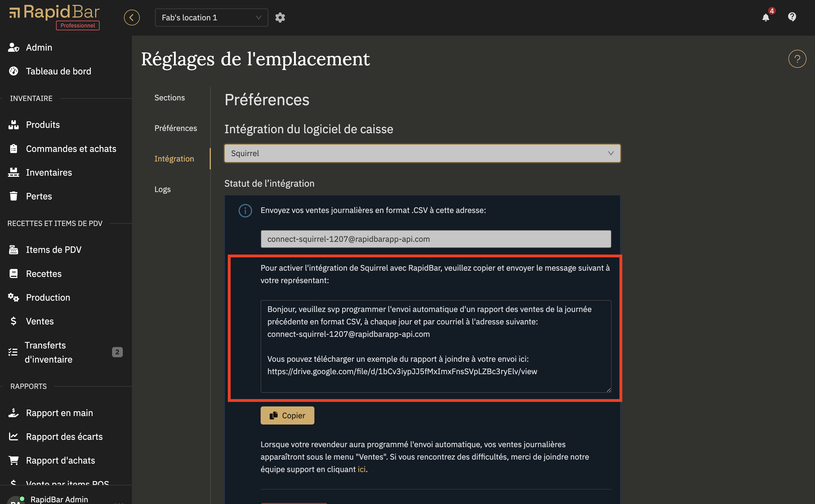This screenshot has height=504, width=815.
Task: Open the Logs settings tab
Action: 162,189
